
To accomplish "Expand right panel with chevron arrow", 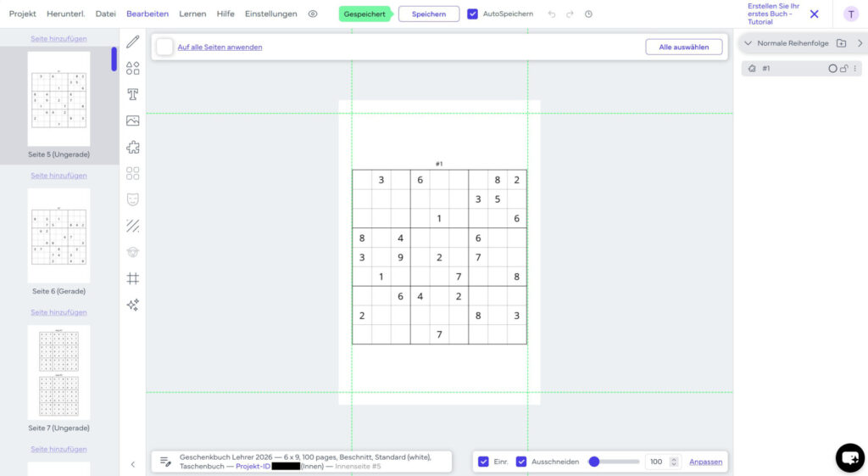I will [860, 43].
